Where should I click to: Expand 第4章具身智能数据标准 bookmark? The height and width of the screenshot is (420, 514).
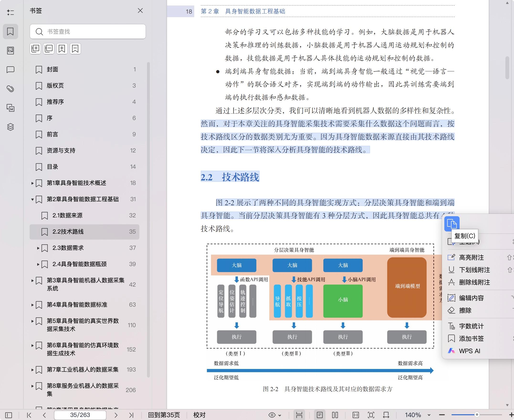tap(32, 305)
